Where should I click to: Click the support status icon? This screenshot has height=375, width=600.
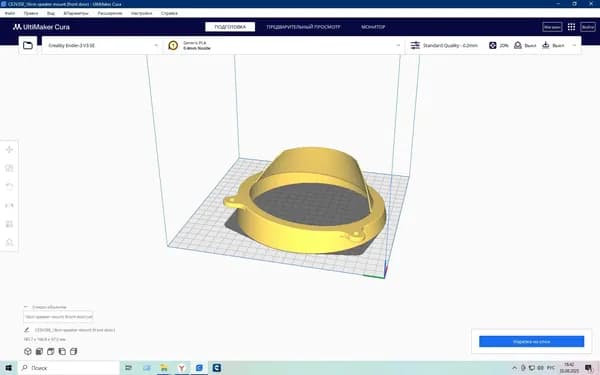point(518,45)
